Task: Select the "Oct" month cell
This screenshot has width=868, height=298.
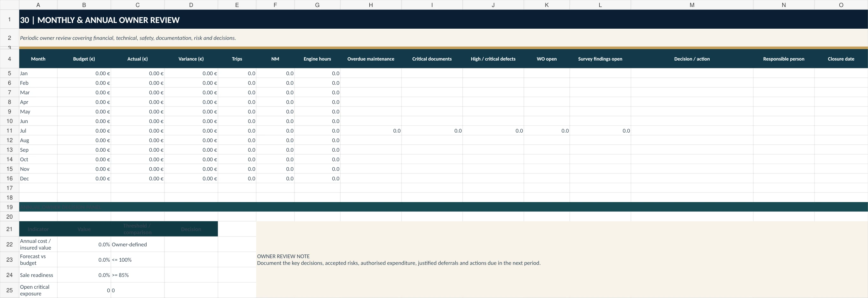Action: tap(38, 159)
